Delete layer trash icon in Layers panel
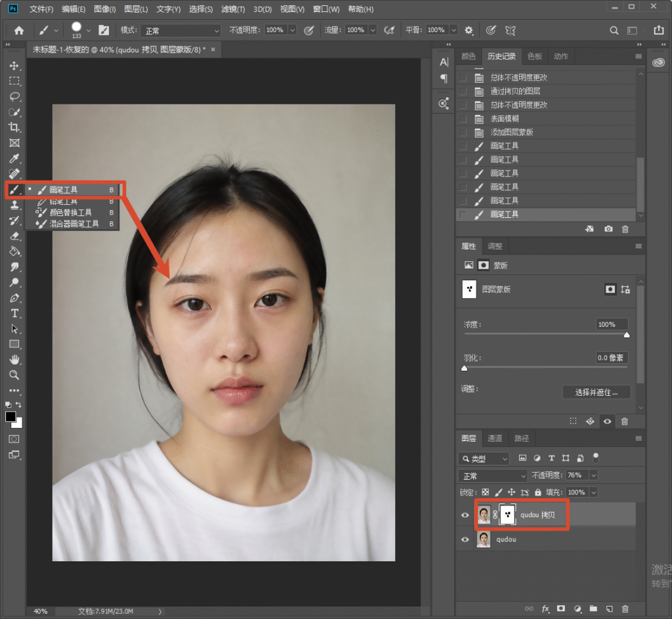The height and width of the screenshot is (619, 672). [625, 608]
